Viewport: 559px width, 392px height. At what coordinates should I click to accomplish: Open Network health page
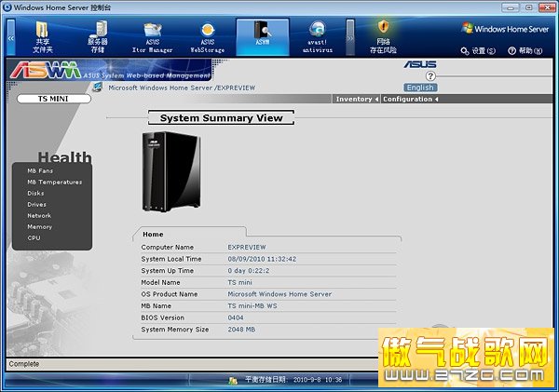point(39,216)
